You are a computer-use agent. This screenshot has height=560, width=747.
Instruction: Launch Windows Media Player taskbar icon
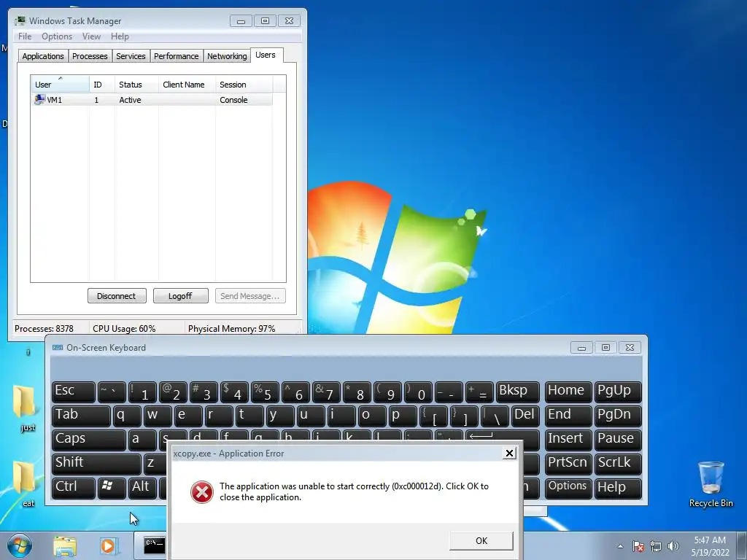tap(108, 546)
